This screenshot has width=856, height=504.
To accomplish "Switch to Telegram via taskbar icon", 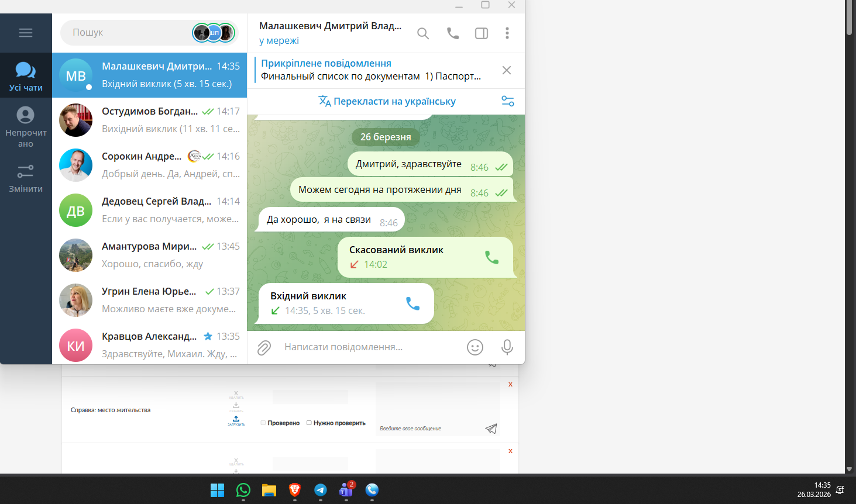I will click(x=321, y=490).
